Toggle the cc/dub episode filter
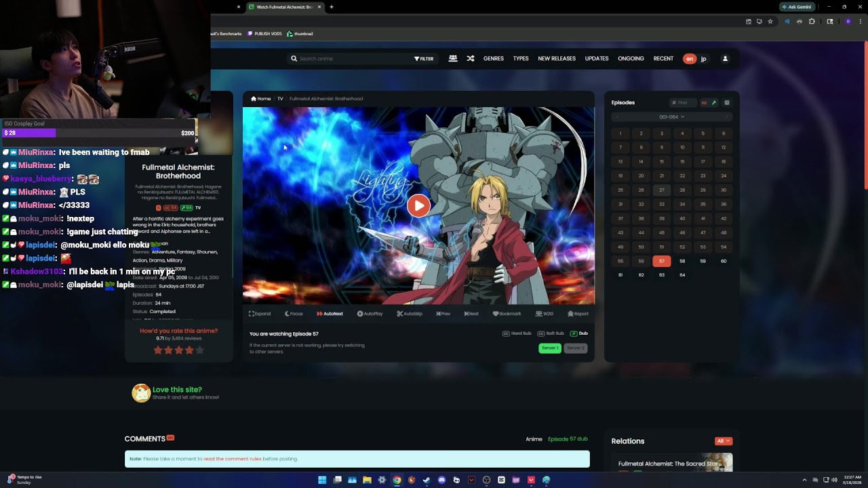Viewport: 868px width, 488px height. pyautogui.click(x=709, y=103)
